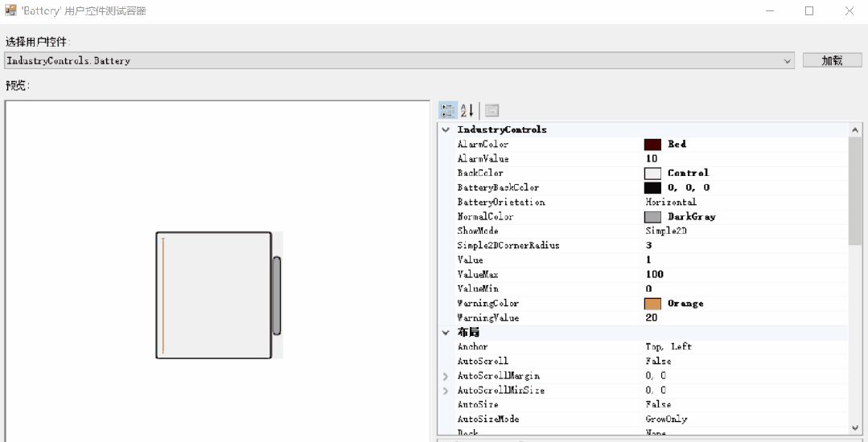The height and width of the screenshot is (442, 868).
Task: Click the app icon in title bar
Action: point(11,11)
